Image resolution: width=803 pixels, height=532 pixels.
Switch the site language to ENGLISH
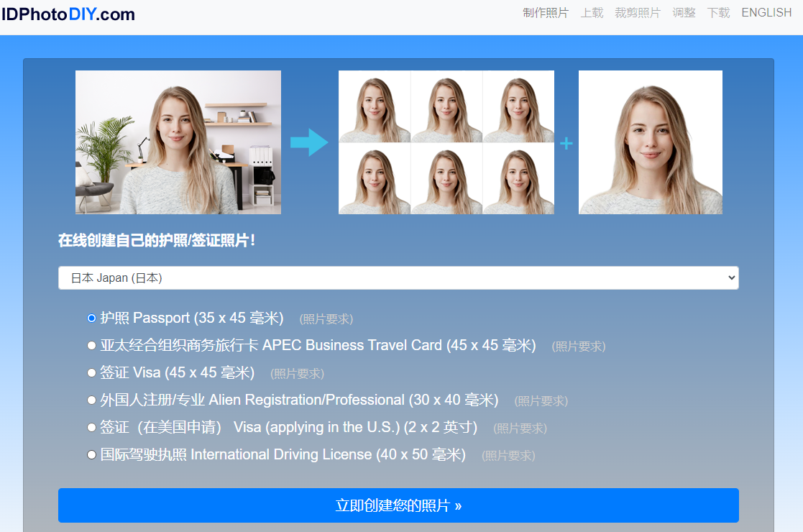(x=766, y=13)
